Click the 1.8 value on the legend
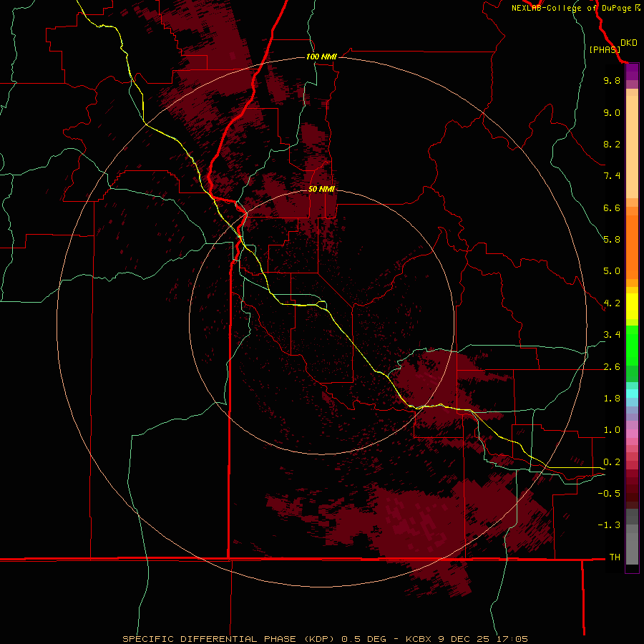644x644 pixels. pos(612,399)
